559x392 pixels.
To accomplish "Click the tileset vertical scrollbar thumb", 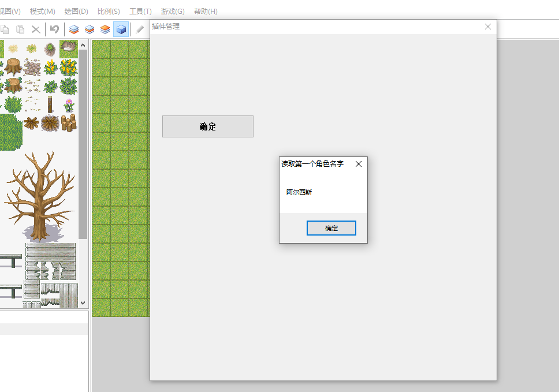I will coord(83,144).
